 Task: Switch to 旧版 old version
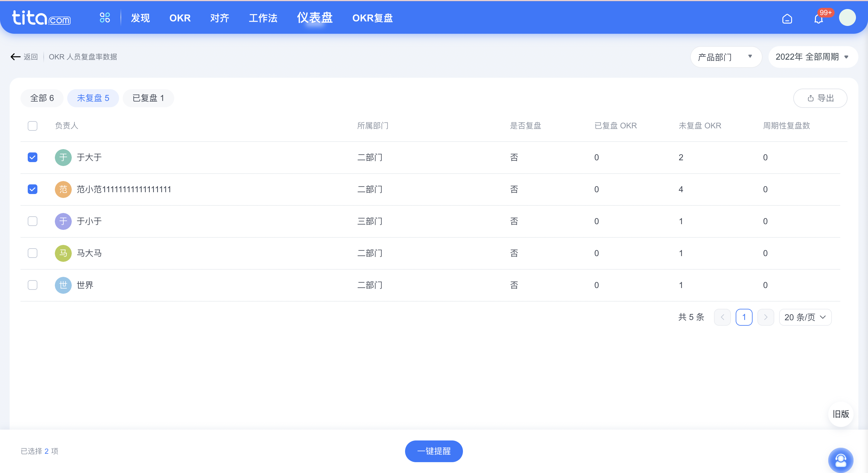[x=841, y=414]
